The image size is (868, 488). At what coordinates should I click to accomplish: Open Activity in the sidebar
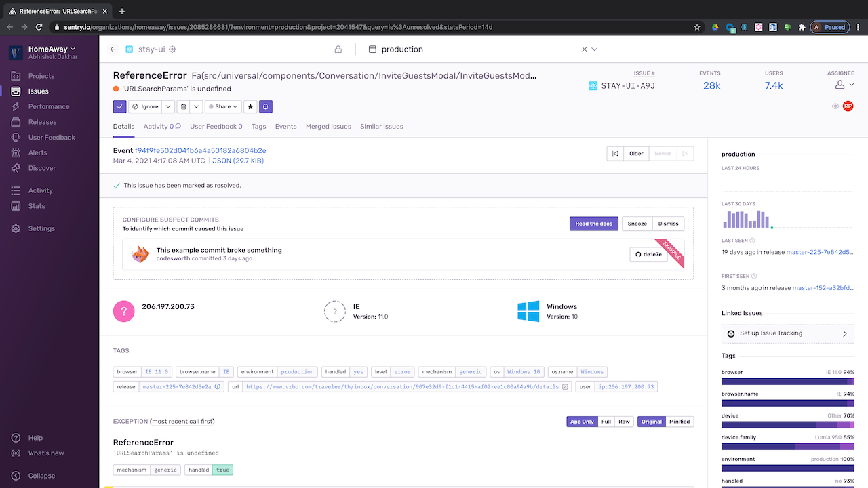coord(41,191)
